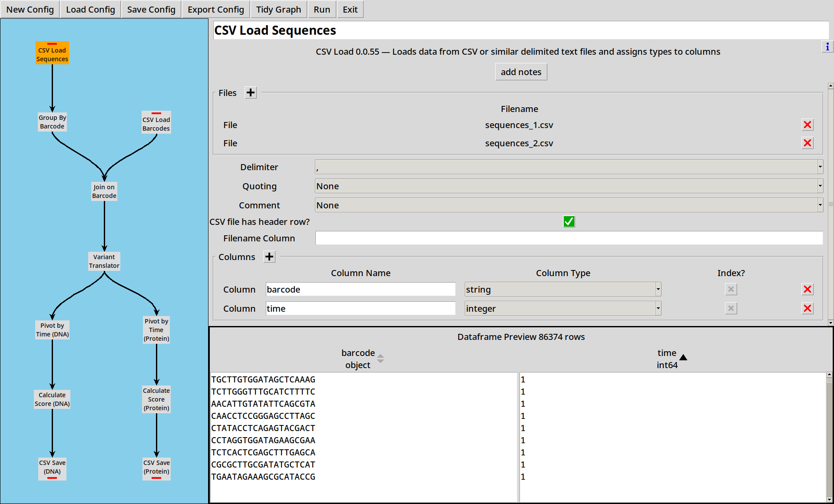The height and width of the screenshot is (504, 834).
Task: Open the Delimiter dropdown
Action: coord(569,167)
